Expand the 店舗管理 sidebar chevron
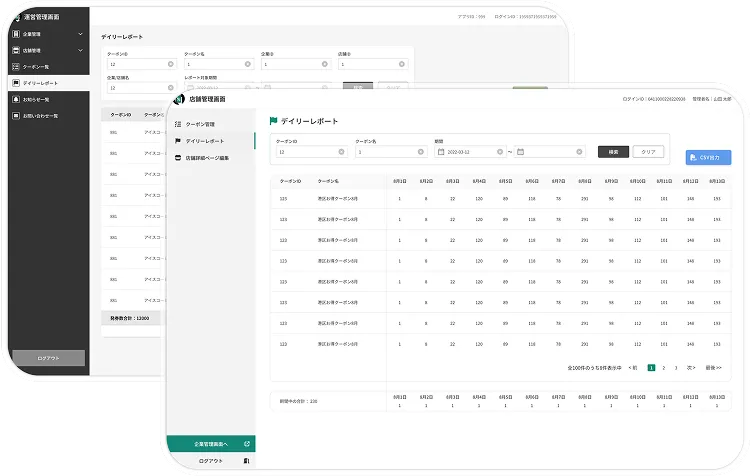Viewport: 750px width, 476px height. [x=80, y=50]
